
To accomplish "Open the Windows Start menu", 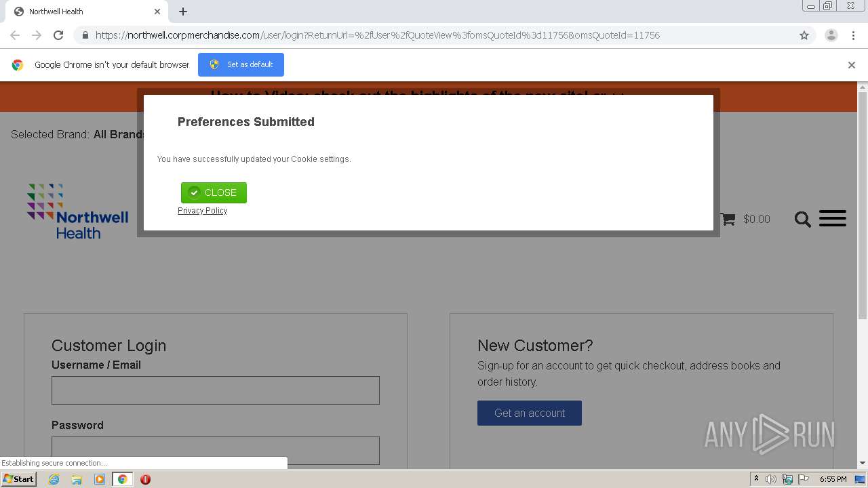I will pos(19,479).
